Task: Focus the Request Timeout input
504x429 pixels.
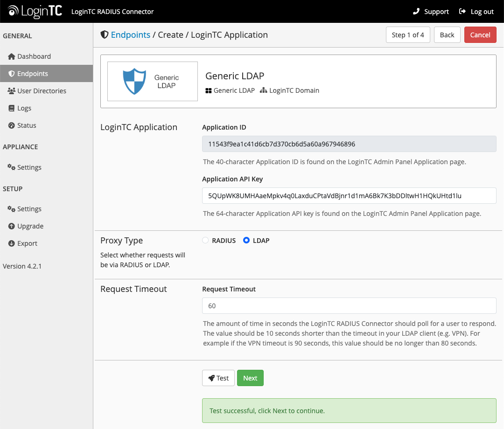Action: [349, 306]
